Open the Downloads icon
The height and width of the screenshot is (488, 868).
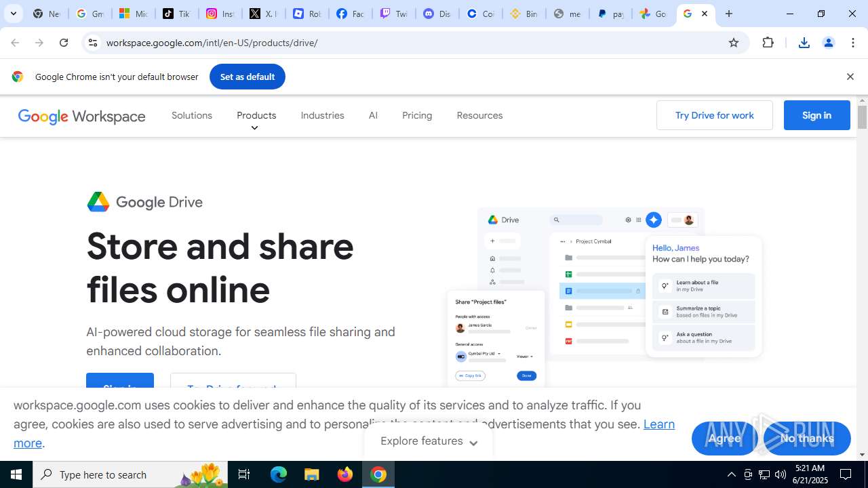[804, 43]
